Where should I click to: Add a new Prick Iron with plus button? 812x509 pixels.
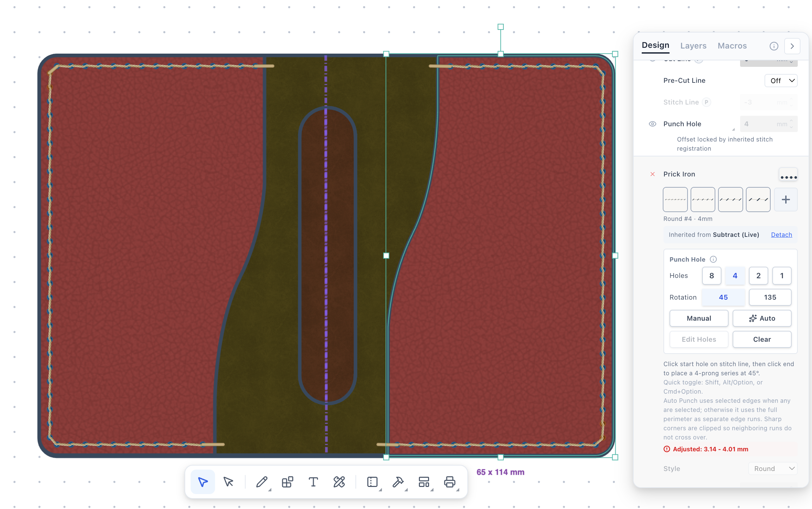click(x=786, y=200)
